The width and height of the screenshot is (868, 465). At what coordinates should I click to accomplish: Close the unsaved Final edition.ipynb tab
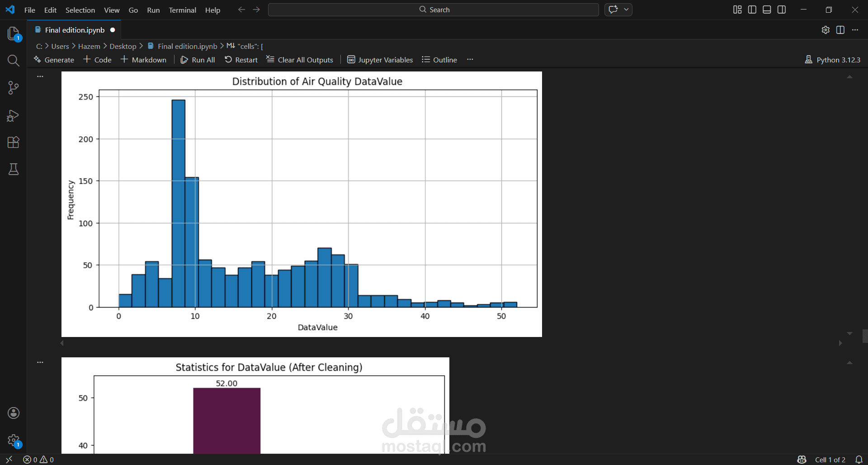click(113, 30)
